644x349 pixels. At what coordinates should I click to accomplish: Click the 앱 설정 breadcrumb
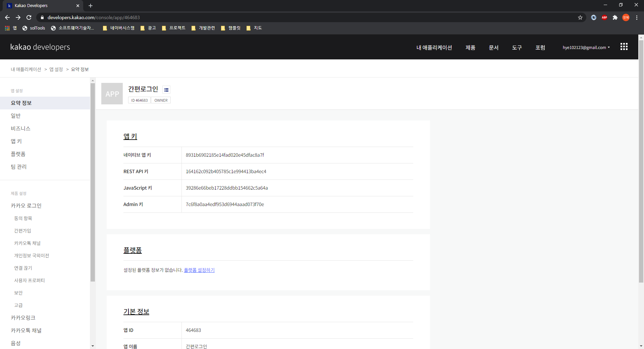click(x=56, y=69)
